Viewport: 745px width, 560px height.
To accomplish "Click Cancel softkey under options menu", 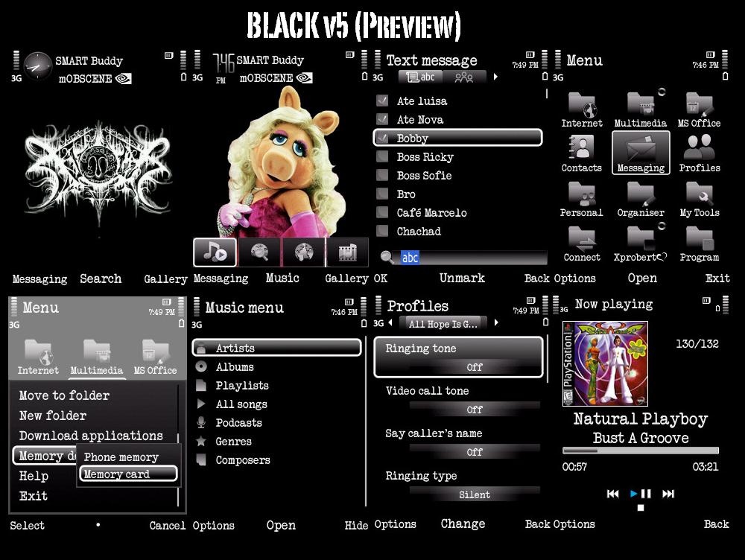I will tap(167, 525).
